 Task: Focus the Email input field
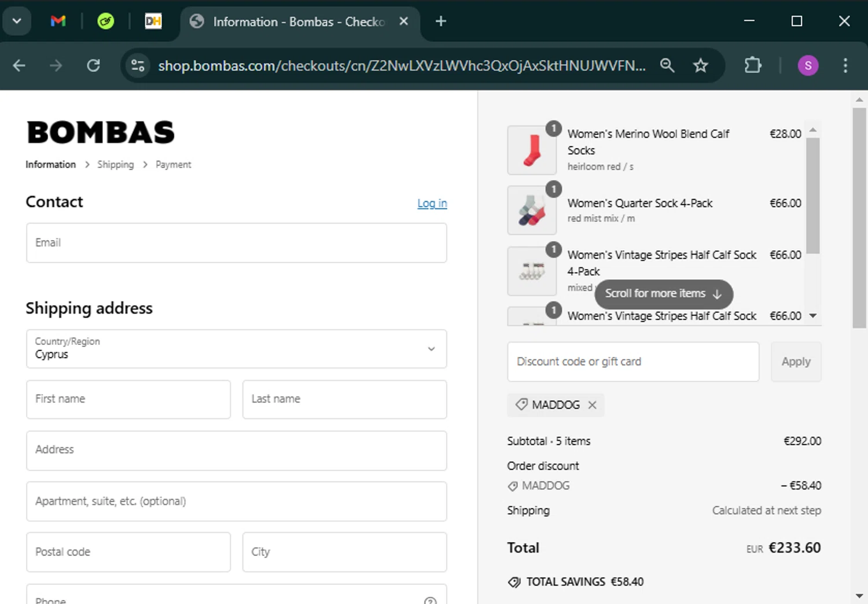pos(237,243)
